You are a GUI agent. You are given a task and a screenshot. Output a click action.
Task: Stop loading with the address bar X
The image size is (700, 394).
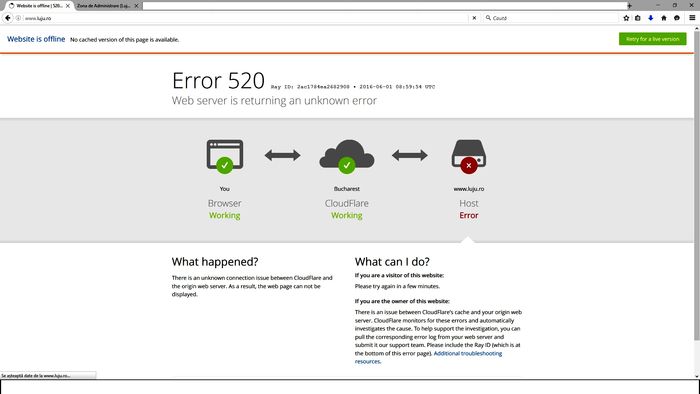[x=474, y=18]
